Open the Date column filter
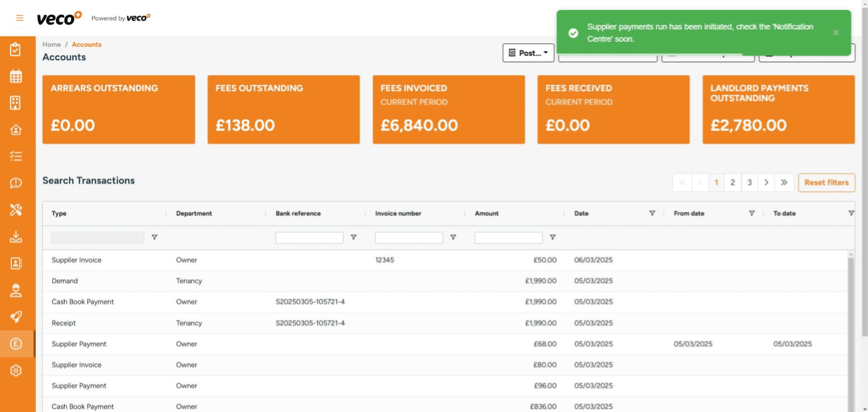Image resolution: width=868 pixels, height=412 pixels. (652, 213)
